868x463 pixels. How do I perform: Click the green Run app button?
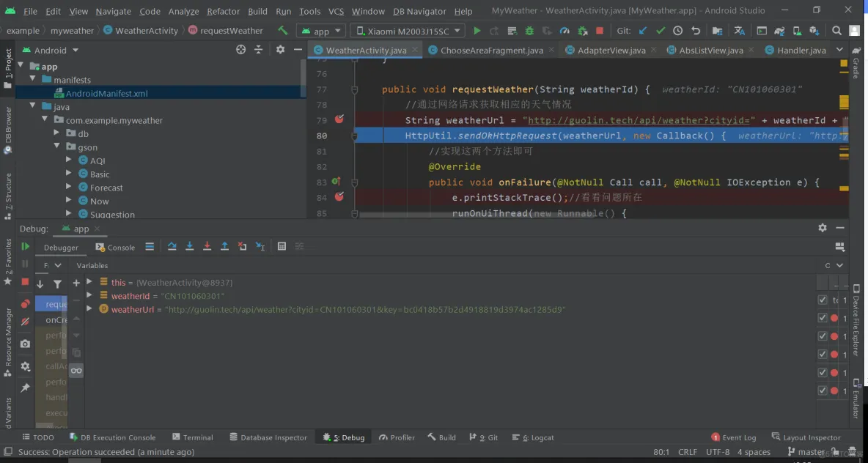(x=477, y=31)
